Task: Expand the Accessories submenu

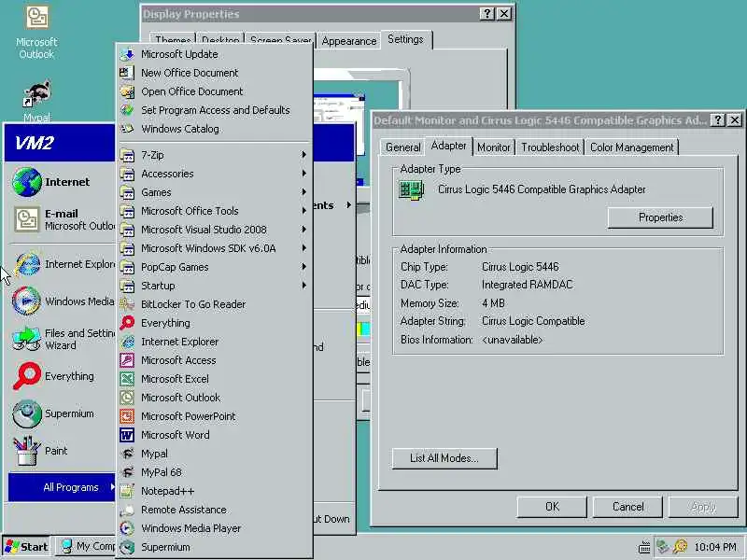Action: (215, 174)
